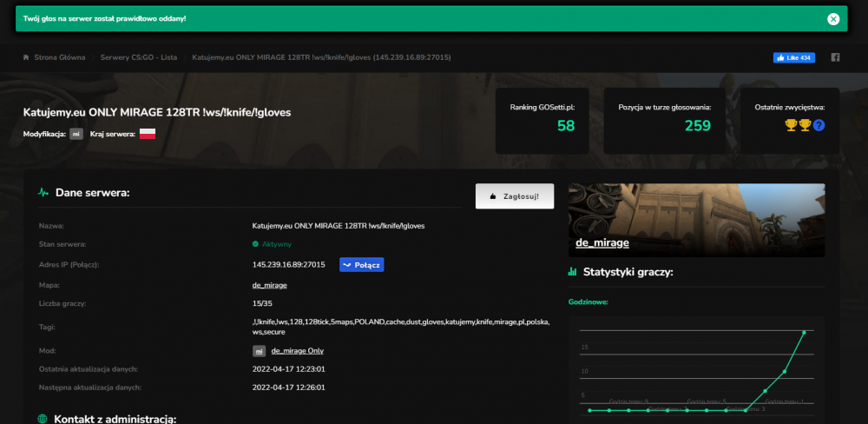868x424 pixels.
Task: Click the home icon in the breadcrumb
Action: [x=26, y=57]
